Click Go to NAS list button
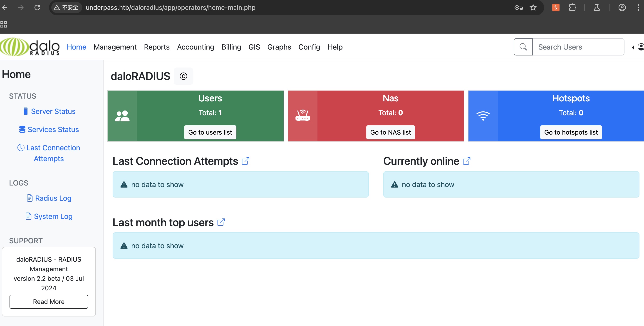 pyautogui.click(x=390, y=132)
